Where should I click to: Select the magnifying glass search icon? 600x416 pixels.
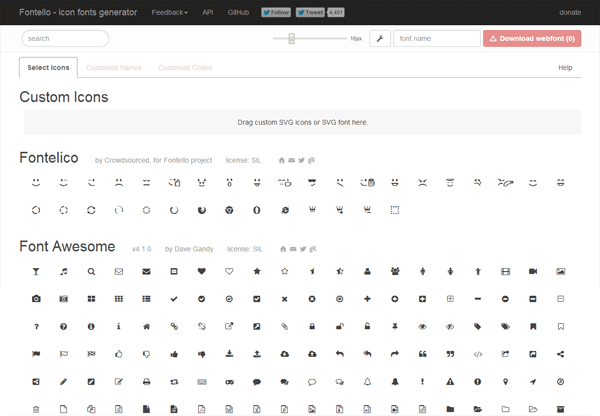tap(91, 271)
